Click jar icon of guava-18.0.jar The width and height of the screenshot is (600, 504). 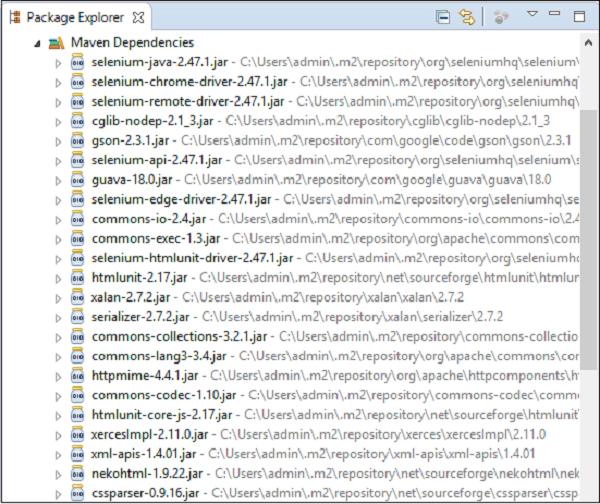(x=78, y=179)
